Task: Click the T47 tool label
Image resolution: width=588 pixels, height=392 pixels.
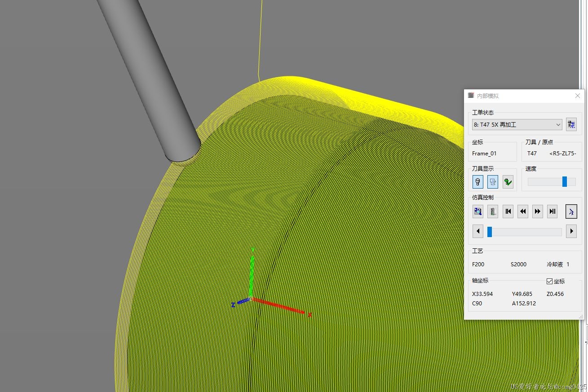Action: (x=532, y=154)
